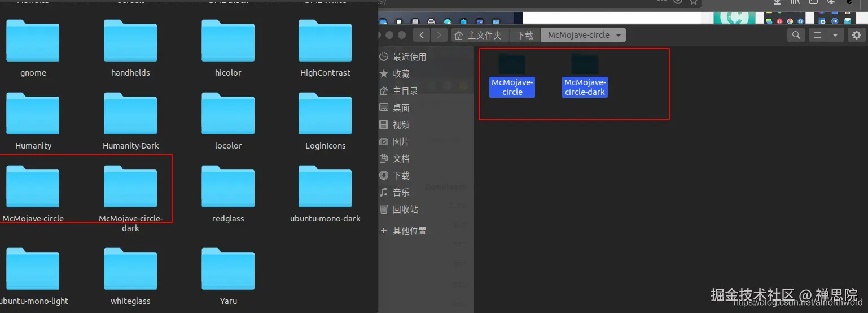Open the McMojave-circle path bar dropdown
The image size is (868, 313).
619,35
